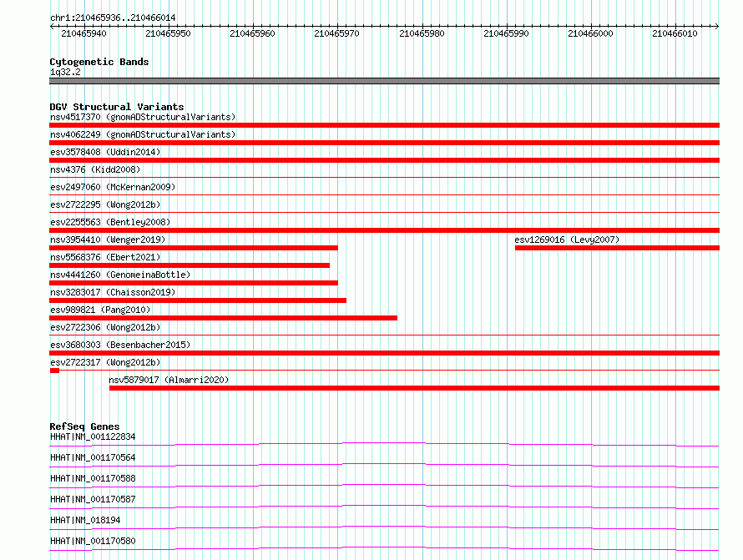The height and width of the screenshot is (560, 743).
Task: Open variant nsv5879017 (Almarri2020)
Action: [169, 380]
